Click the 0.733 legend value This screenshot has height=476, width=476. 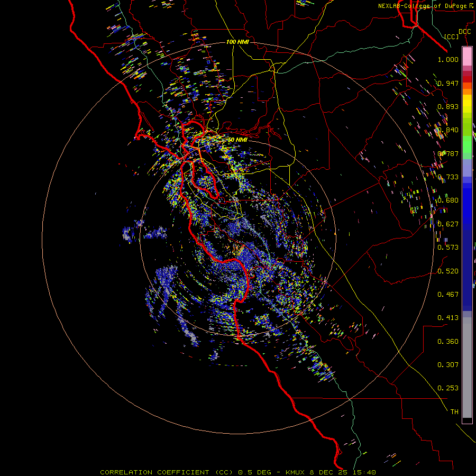448,177
